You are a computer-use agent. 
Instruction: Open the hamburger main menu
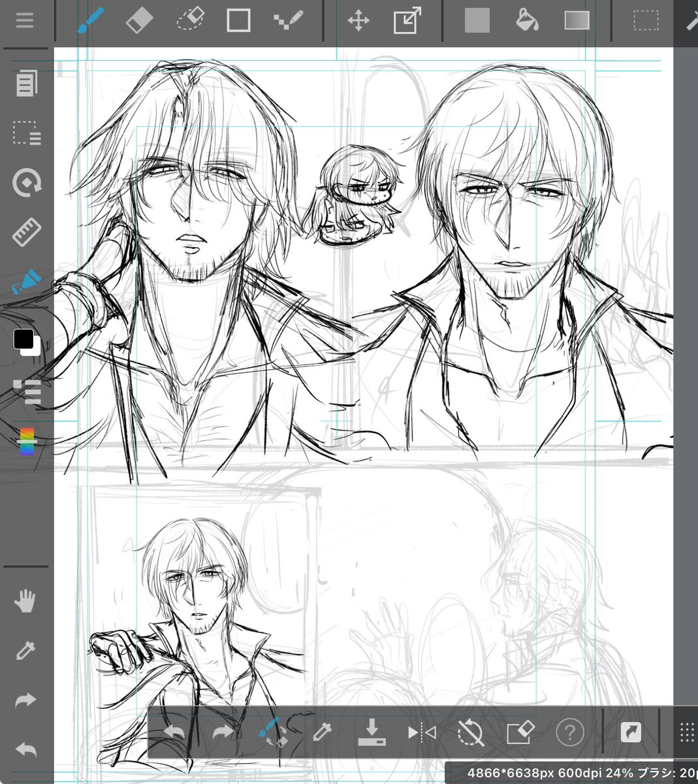25,20
